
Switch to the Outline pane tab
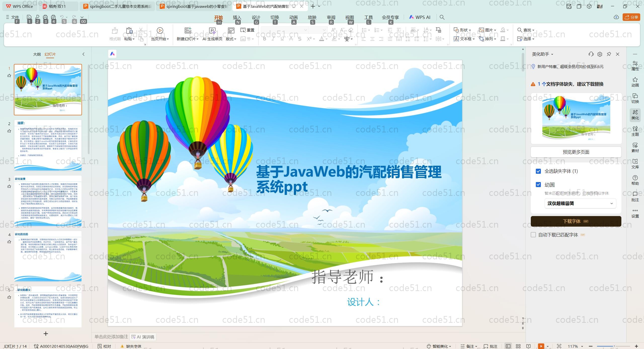coord(37,54)
